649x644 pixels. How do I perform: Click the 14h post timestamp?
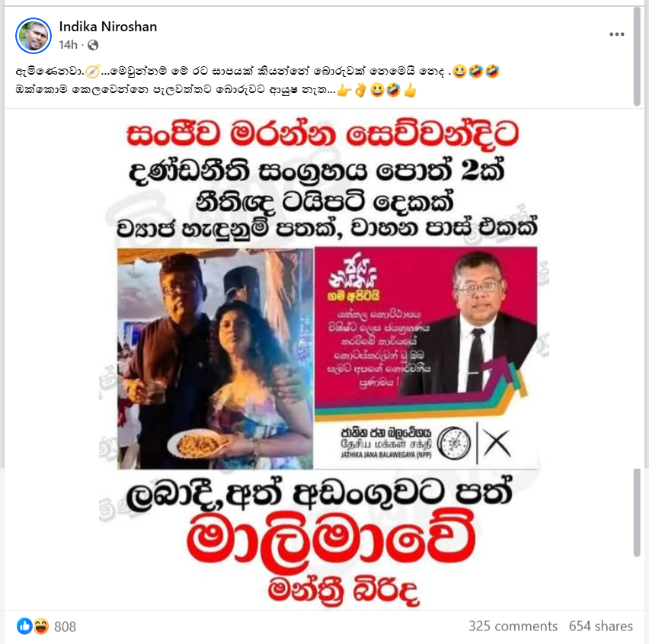[x=68, y=45]
